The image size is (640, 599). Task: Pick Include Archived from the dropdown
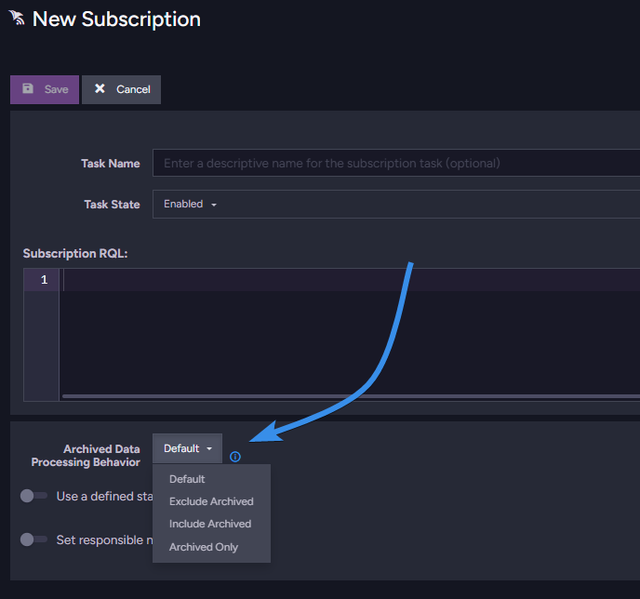point(210,524)
